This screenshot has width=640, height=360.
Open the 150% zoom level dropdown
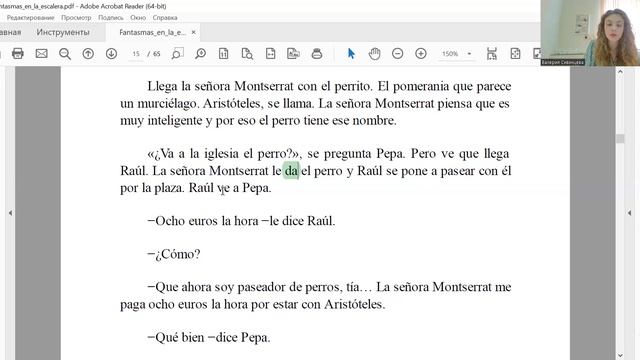coord(469,54)
